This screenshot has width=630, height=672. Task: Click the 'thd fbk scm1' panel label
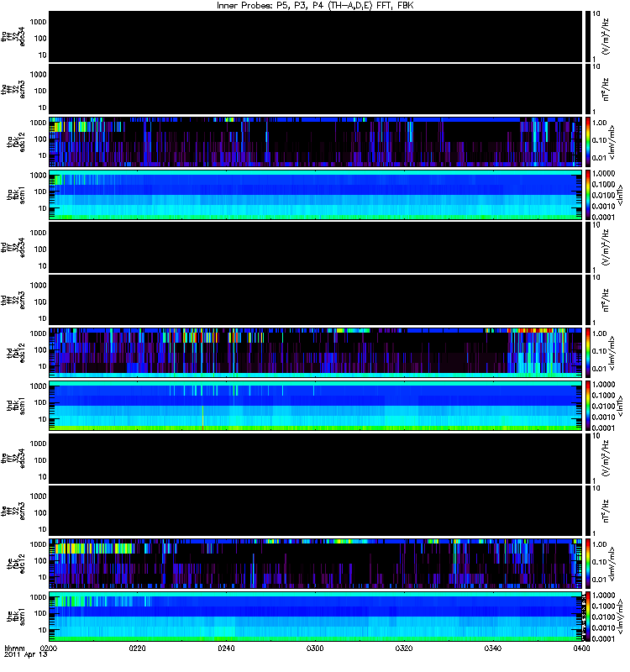(16, 407)
